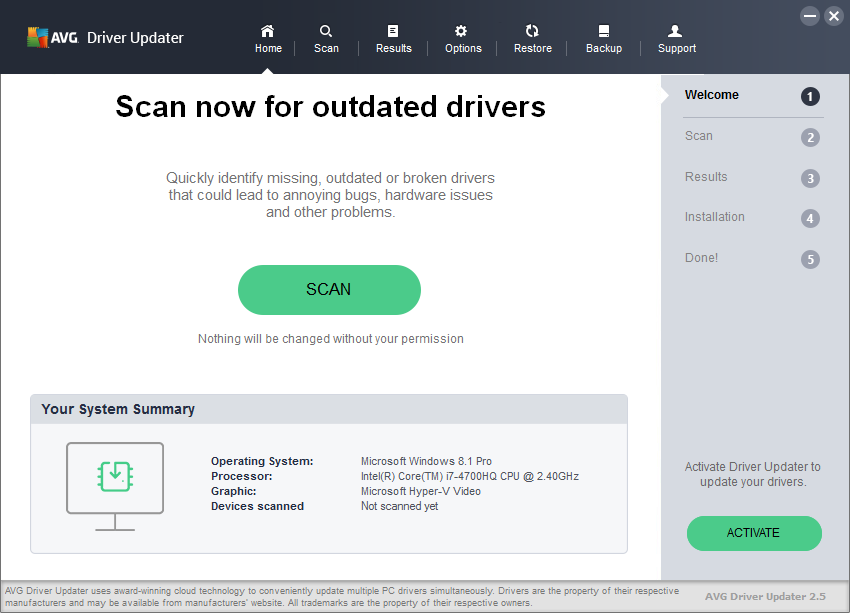Click the green ACTIVATE button

[754, 533]
